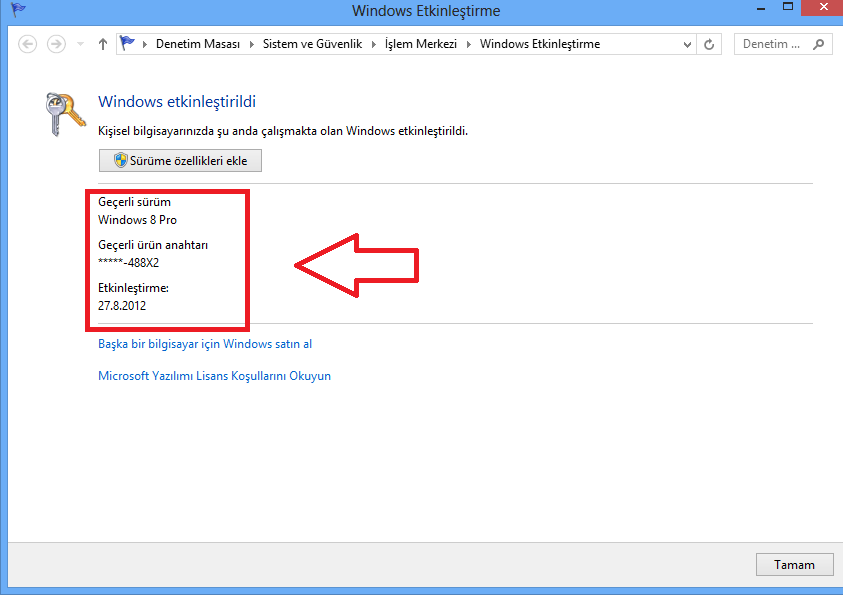Click into the Denetim Masası search field
The image size is (843, 595).
(x=772, y=44)
